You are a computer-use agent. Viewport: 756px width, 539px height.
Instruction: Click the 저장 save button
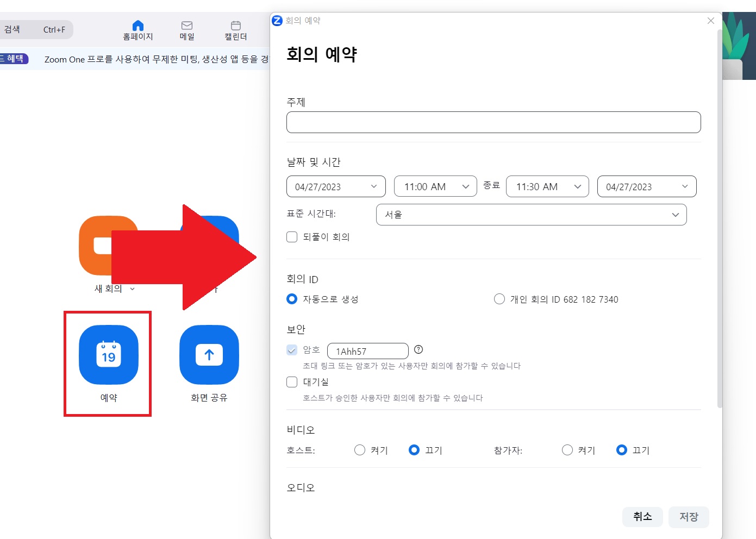pos(688,517)
